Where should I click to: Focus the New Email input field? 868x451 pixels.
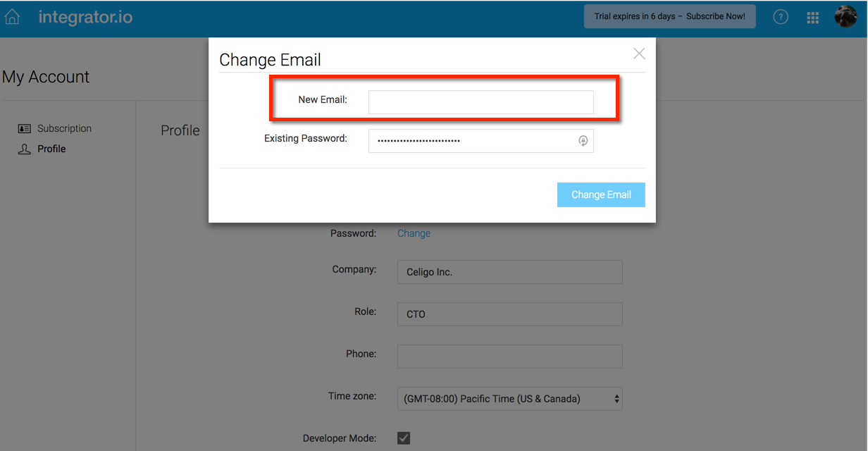(480, 102)
